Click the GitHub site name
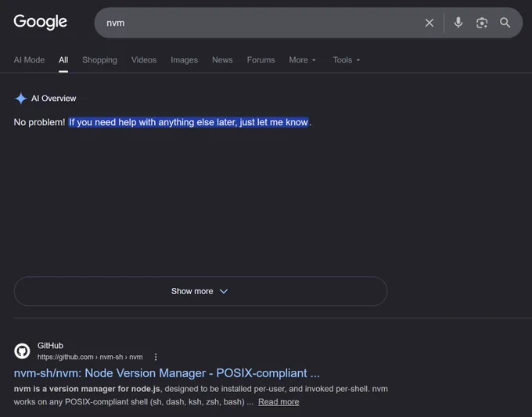This screenshot has height=417, width=532. [50, 345]
